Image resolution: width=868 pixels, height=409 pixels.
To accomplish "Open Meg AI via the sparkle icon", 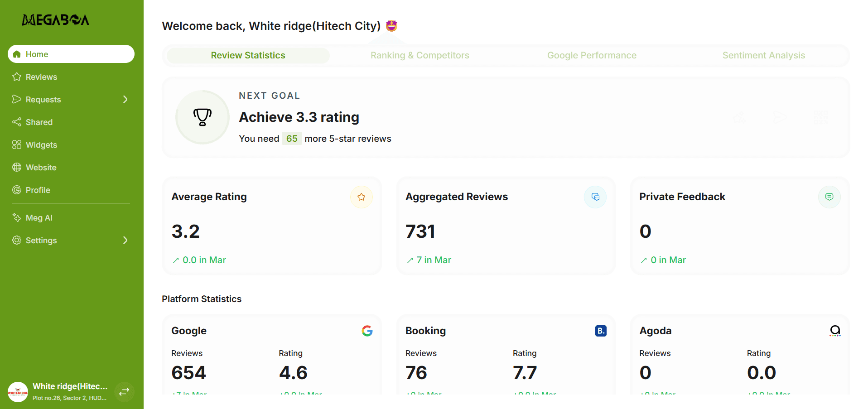I will tap(17, 217).
